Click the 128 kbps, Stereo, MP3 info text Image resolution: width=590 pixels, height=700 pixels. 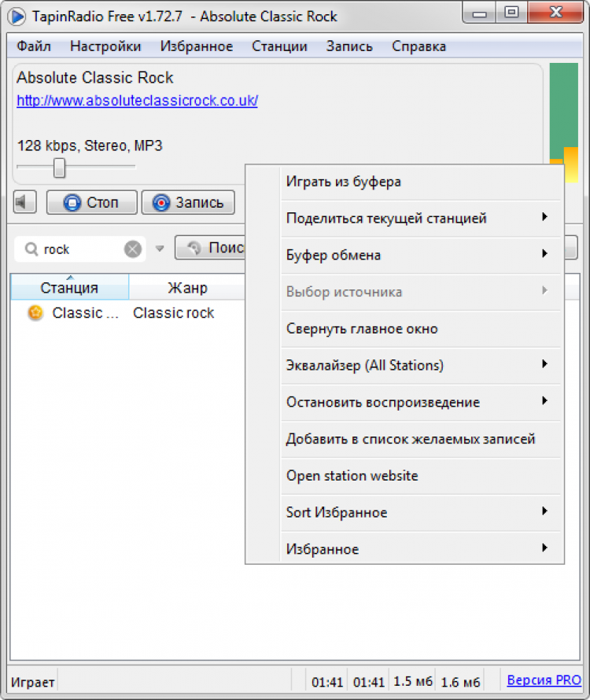90,146
